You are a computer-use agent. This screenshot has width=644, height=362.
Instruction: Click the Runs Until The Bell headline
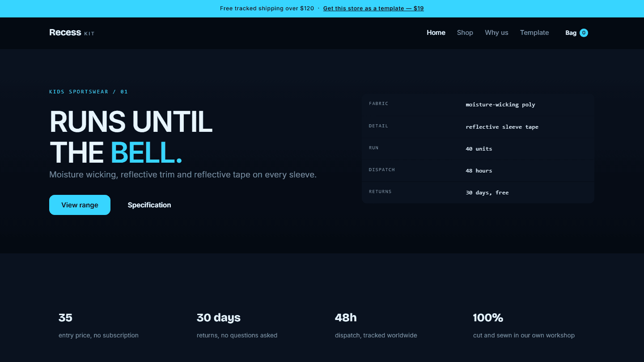(x=131, y=137)
